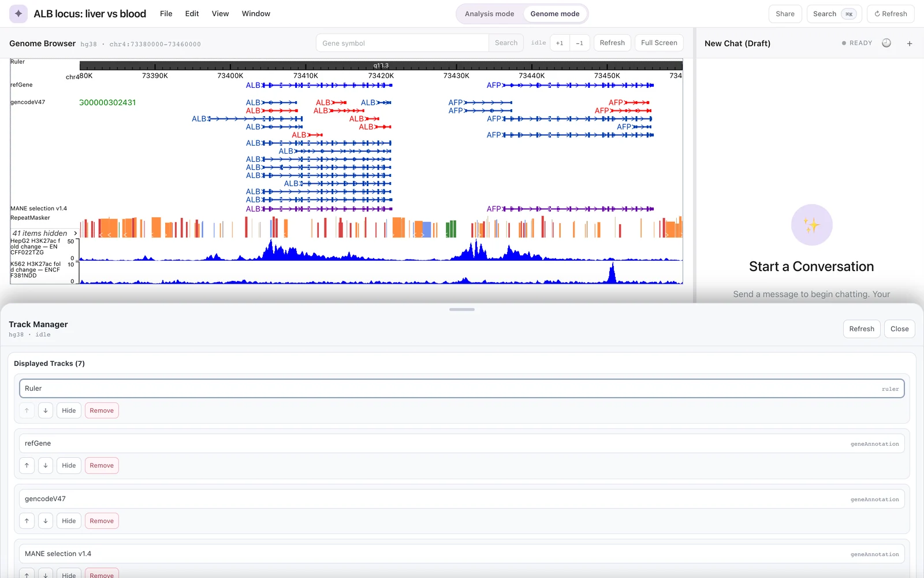This screenshot has height=578, width=924.
Task: Click the gene Search button
Action: coord(506,43)
